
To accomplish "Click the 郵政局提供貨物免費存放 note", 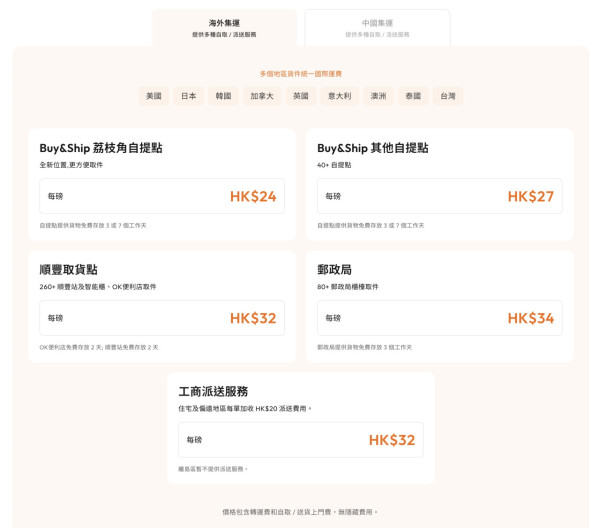I will pos(365,347).
